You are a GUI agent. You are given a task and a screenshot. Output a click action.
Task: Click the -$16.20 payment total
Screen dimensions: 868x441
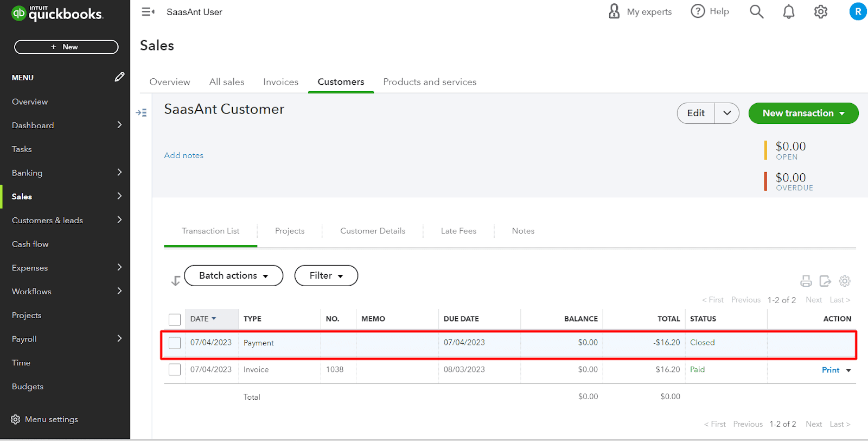(x=667, y=343)
